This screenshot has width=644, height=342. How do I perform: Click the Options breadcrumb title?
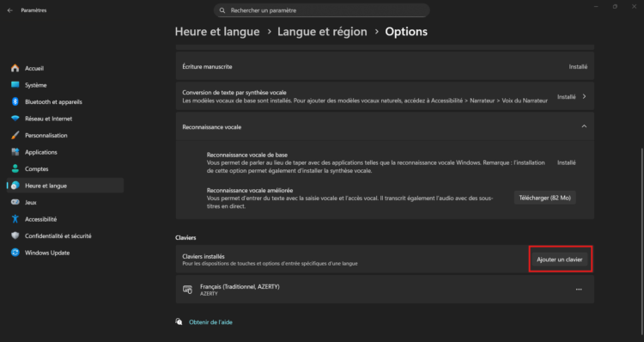point(406,32)
